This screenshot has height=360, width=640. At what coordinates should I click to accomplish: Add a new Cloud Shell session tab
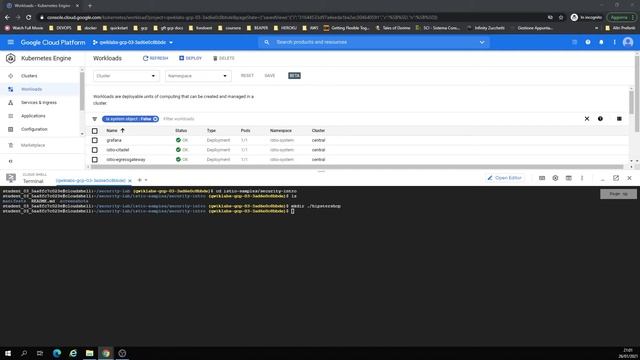point(139,180)
